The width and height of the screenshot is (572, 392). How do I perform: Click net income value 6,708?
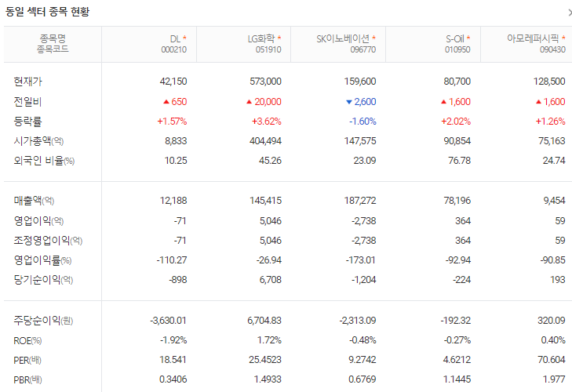271,280
